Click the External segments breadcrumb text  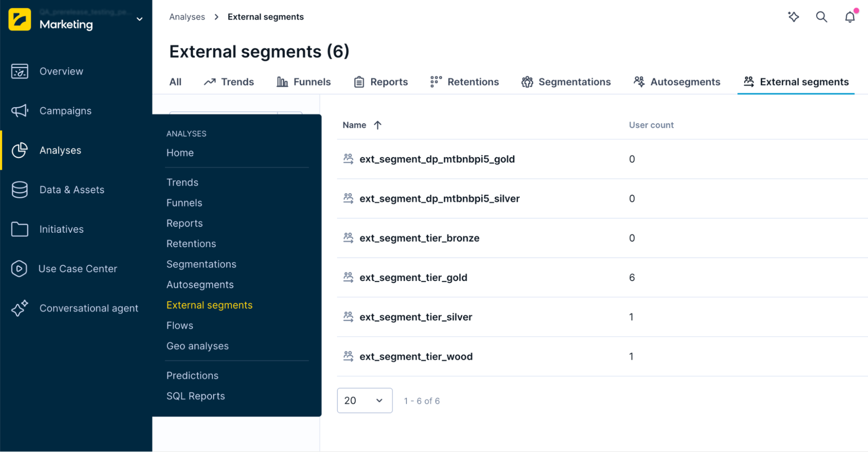click(266, 17)
